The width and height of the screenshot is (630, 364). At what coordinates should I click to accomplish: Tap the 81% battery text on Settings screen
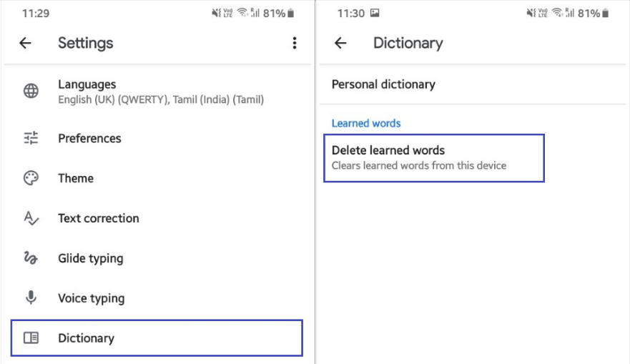point(274,14)
